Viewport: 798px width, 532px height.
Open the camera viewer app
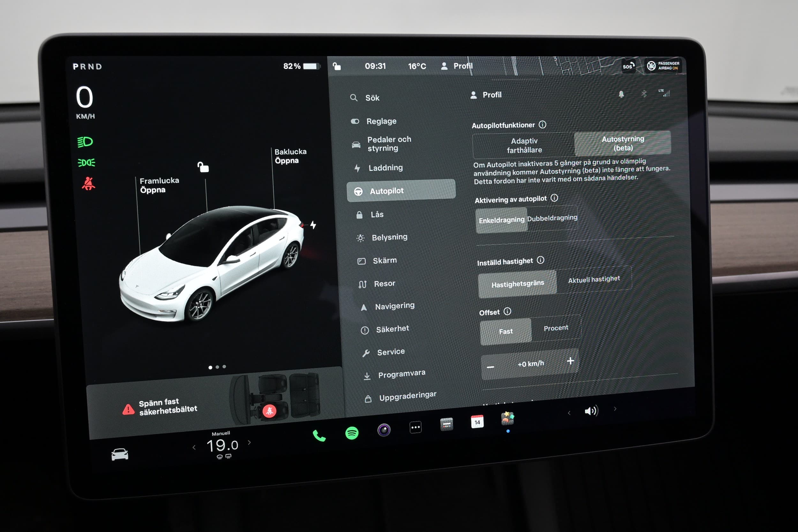384,430
